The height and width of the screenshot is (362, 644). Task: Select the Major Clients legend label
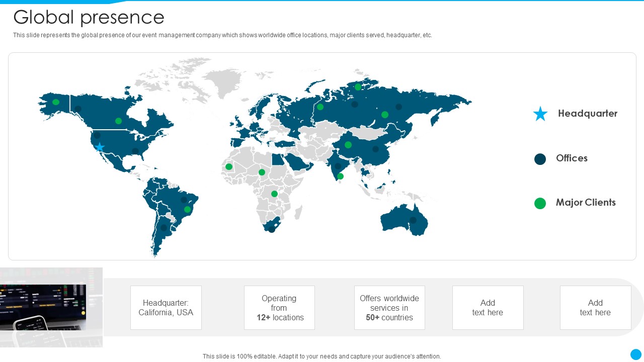[x=586, y=203]
